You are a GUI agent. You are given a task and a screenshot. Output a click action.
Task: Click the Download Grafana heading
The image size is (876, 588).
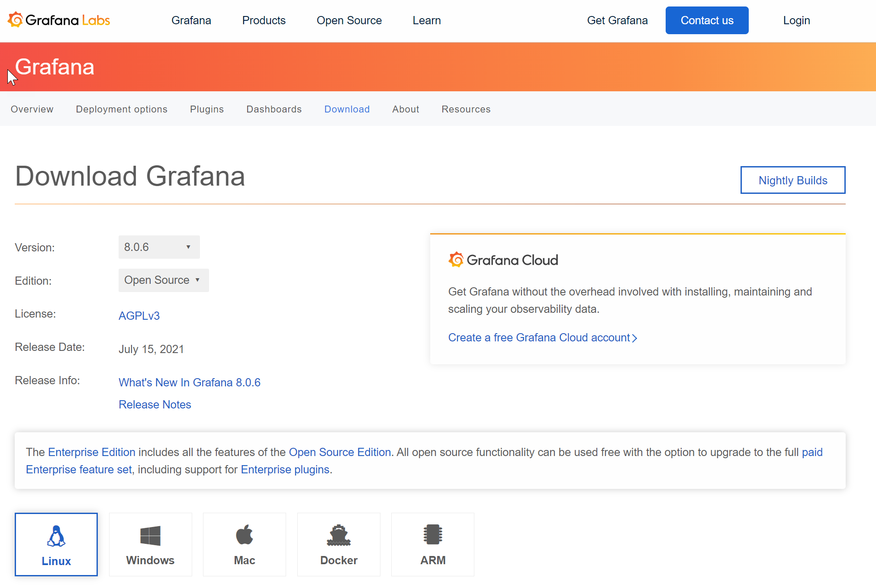pos(130,176)
